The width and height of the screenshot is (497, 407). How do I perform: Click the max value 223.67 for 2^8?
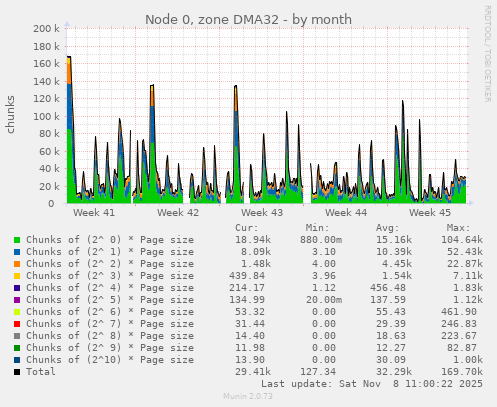(x=459, y=336)
